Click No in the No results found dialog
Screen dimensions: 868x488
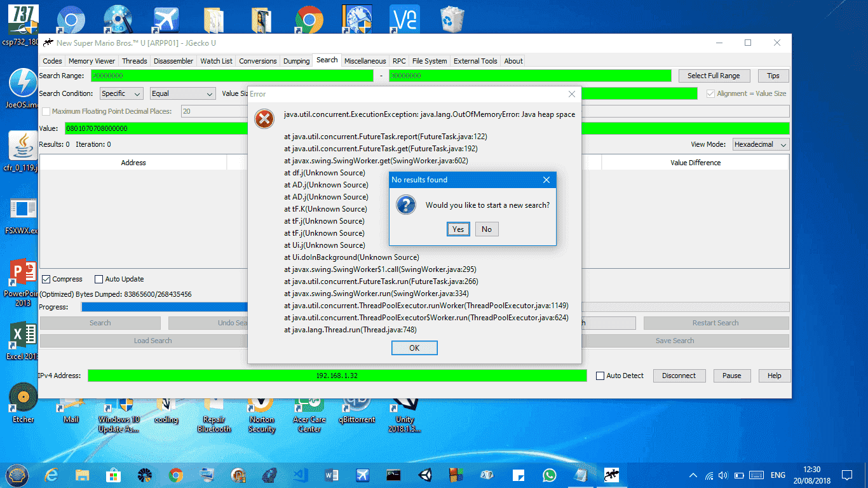point(487,229)
